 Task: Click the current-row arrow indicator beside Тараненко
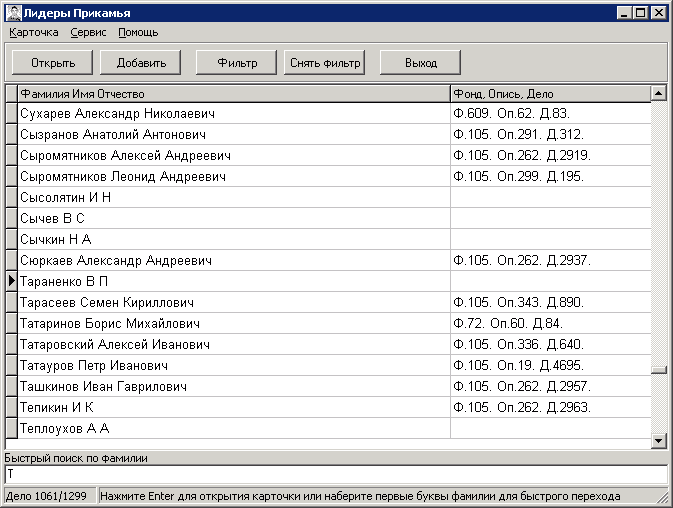tap(12, 281)
